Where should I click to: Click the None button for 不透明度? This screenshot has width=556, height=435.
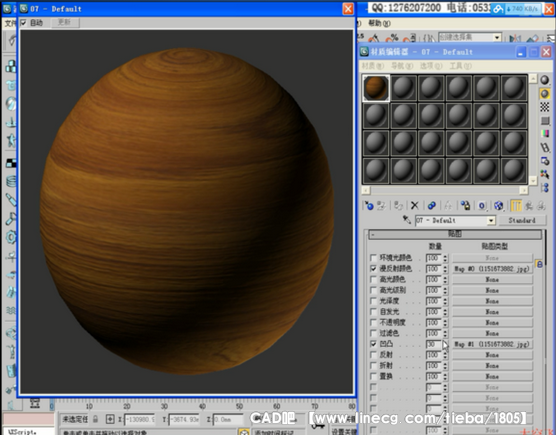[492, 323]
